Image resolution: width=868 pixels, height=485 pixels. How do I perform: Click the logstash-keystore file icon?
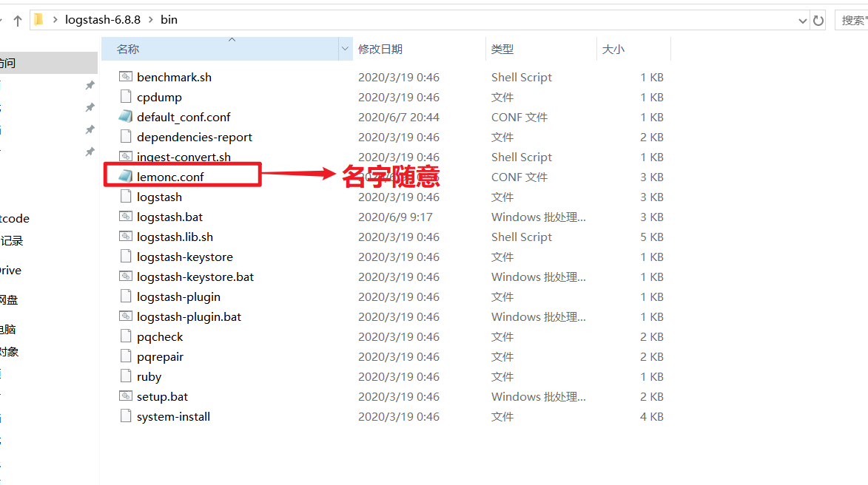pos(126,256)
